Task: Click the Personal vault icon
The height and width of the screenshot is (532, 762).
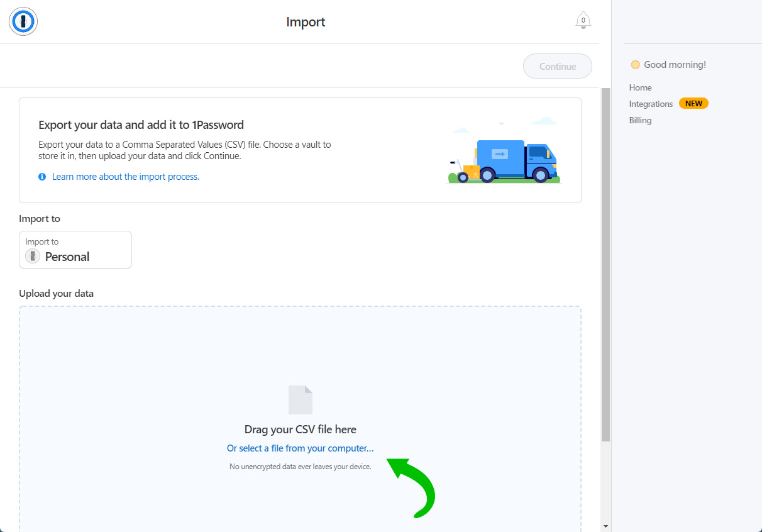Action: coord(33,257)
